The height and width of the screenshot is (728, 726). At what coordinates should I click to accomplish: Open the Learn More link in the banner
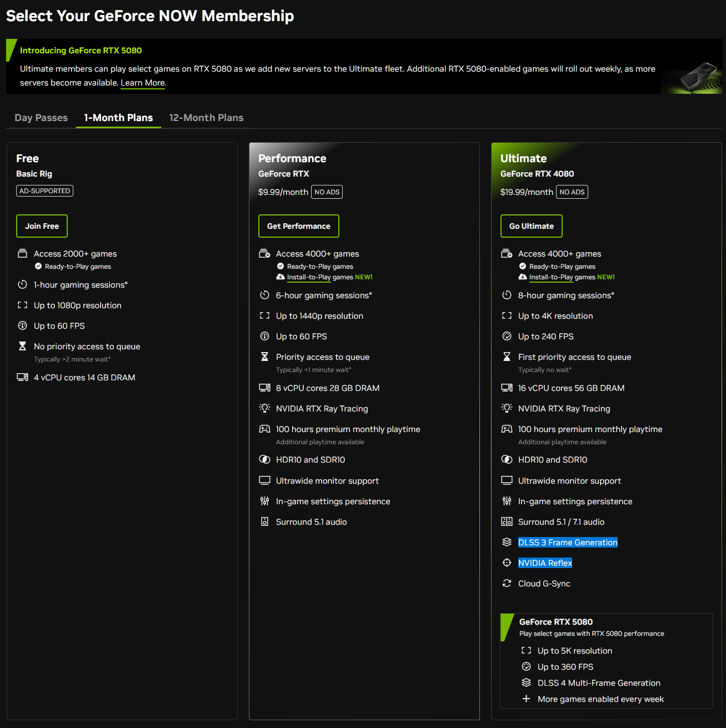pyautogui.click(x=143, y=83)
